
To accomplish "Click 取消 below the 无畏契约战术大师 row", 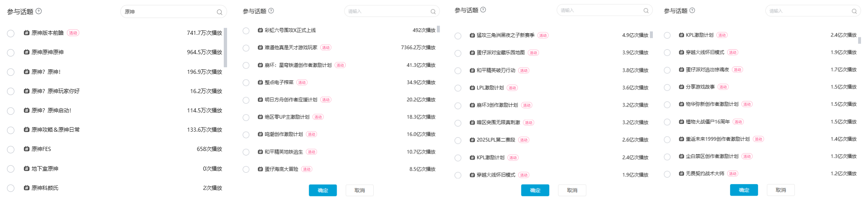I will [x=781, y=190].
